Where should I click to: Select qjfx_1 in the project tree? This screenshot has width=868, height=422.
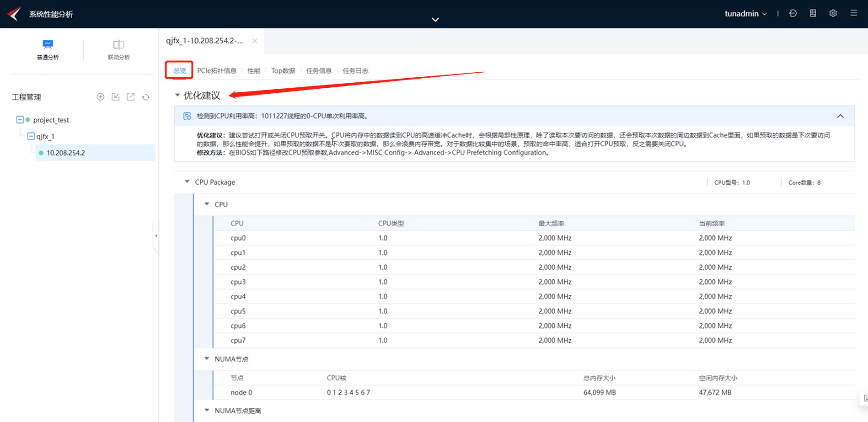[x=45, y=136]
